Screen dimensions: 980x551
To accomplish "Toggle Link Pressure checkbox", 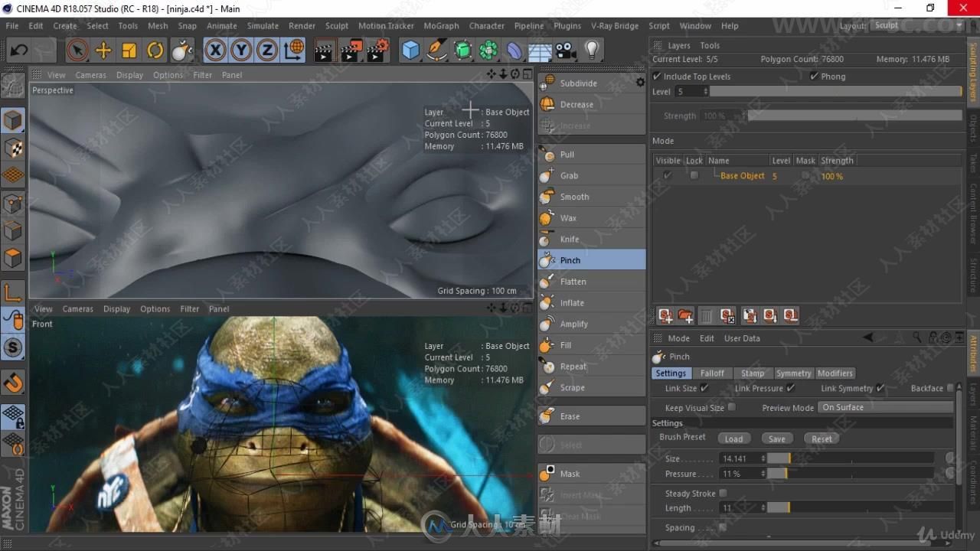I will [791, 388].
